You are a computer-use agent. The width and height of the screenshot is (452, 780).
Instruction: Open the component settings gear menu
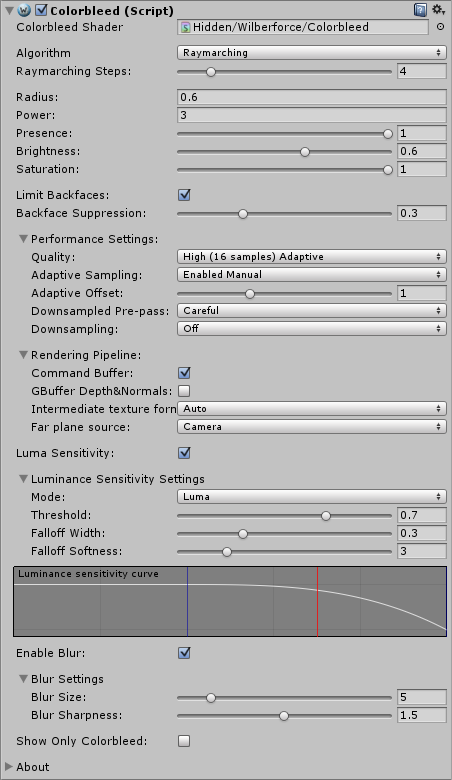tap(438, 10)
